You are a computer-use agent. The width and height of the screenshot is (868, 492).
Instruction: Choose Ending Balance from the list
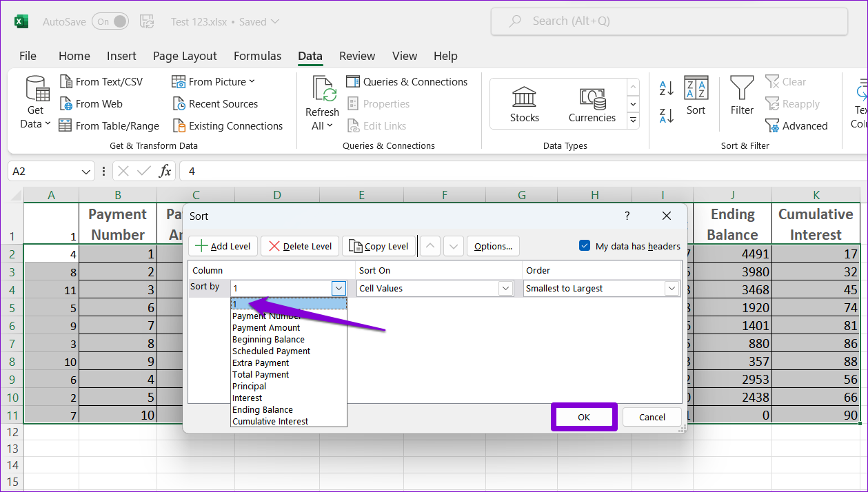tap(263, 410)
